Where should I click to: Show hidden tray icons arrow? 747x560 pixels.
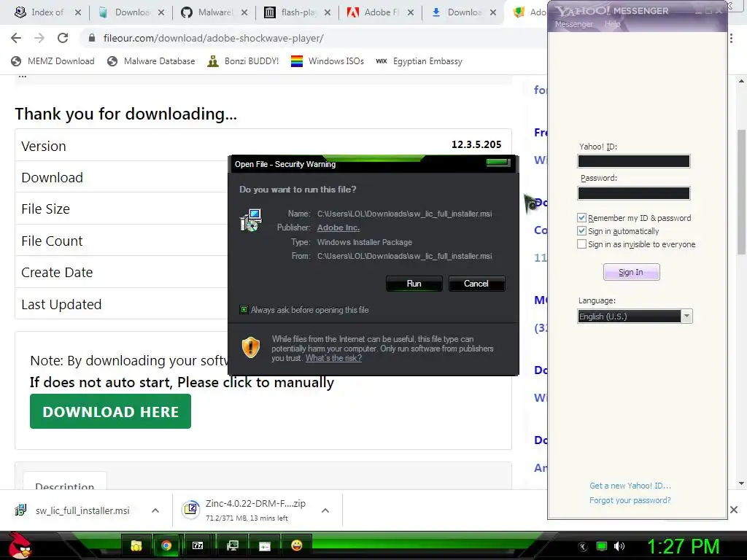point(583,547)
